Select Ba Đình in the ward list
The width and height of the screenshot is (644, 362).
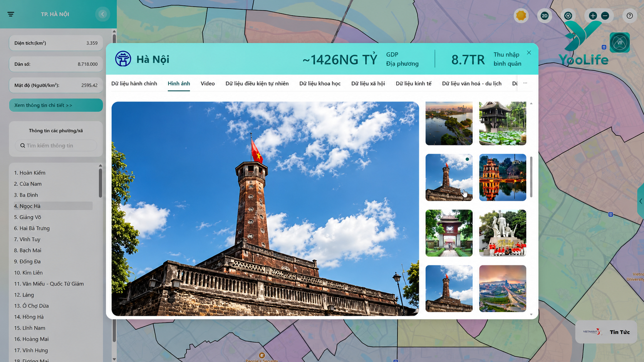click(26, 195)
